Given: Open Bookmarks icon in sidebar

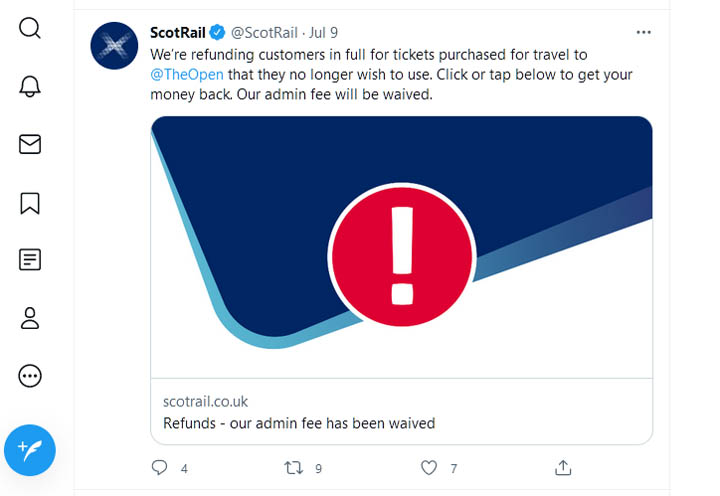Looking at the screenshot, I should tap(30, 203).
